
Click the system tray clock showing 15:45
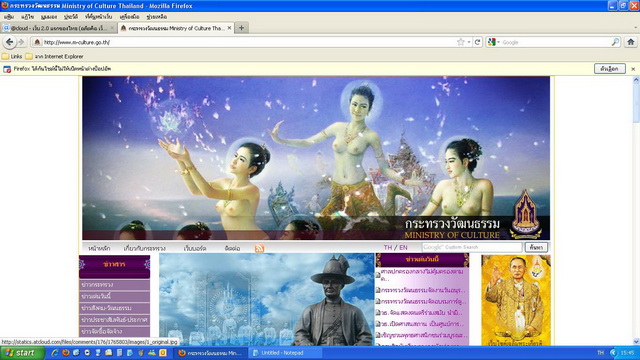pyautogui.click(x=627, y=353)
